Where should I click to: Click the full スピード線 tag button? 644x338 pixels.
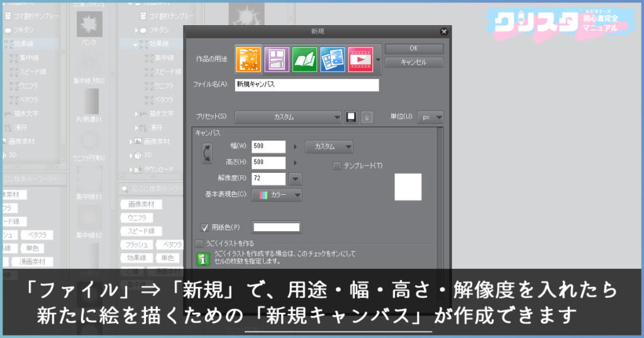[x=142, y=231]
